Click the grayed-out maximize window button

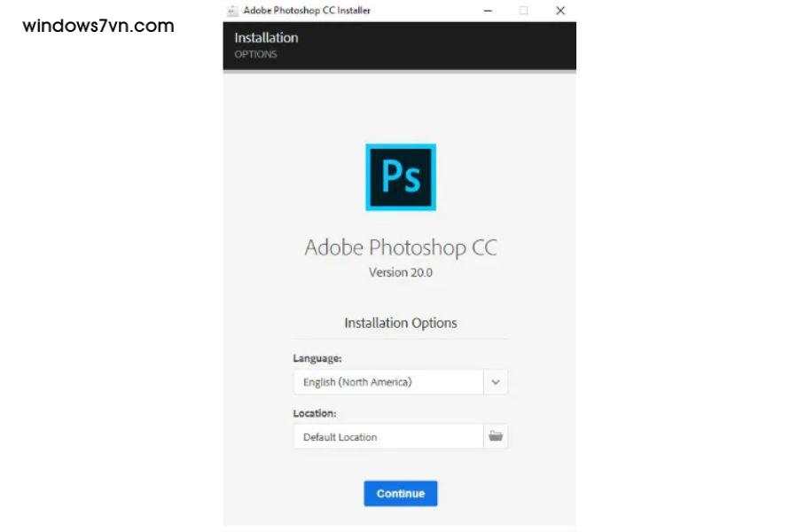click(x=523, y=11)
